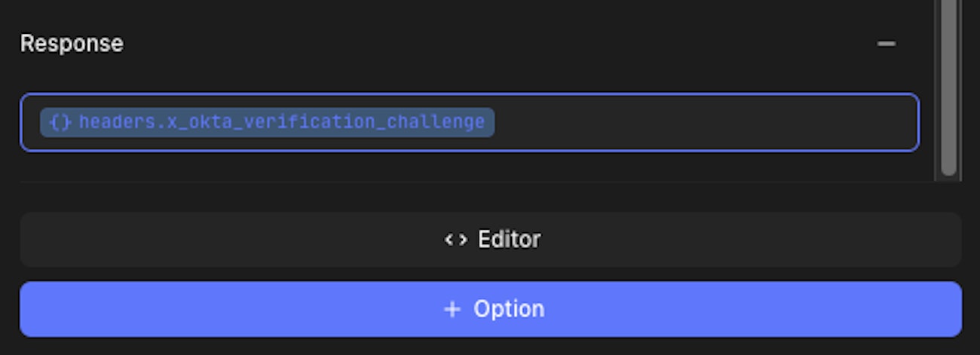Click the word 'Editor' on the dark button
The image size is (980, 355).
[509, 240]
